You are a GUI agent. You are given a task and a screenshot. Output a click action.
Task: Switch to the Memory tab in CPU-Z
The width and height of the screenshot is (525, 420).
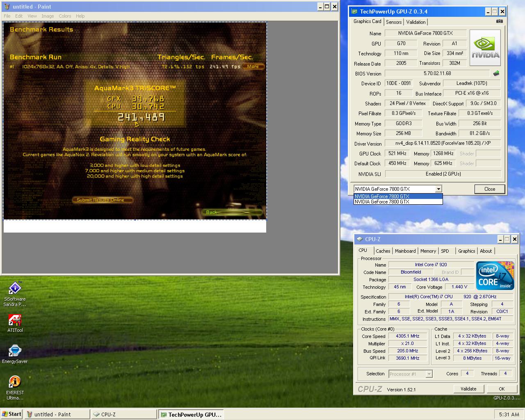click(x=428, y=251)
